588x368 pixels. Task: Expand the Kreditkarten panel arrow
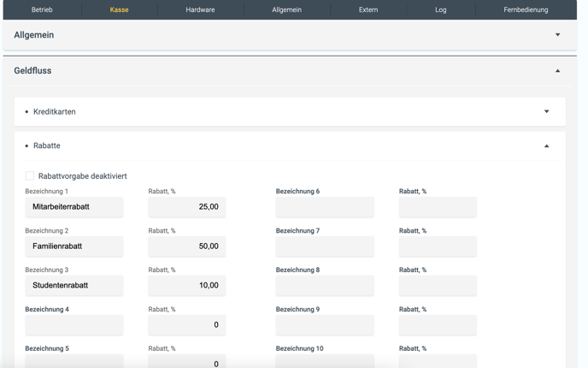click(x=546, y=111)
